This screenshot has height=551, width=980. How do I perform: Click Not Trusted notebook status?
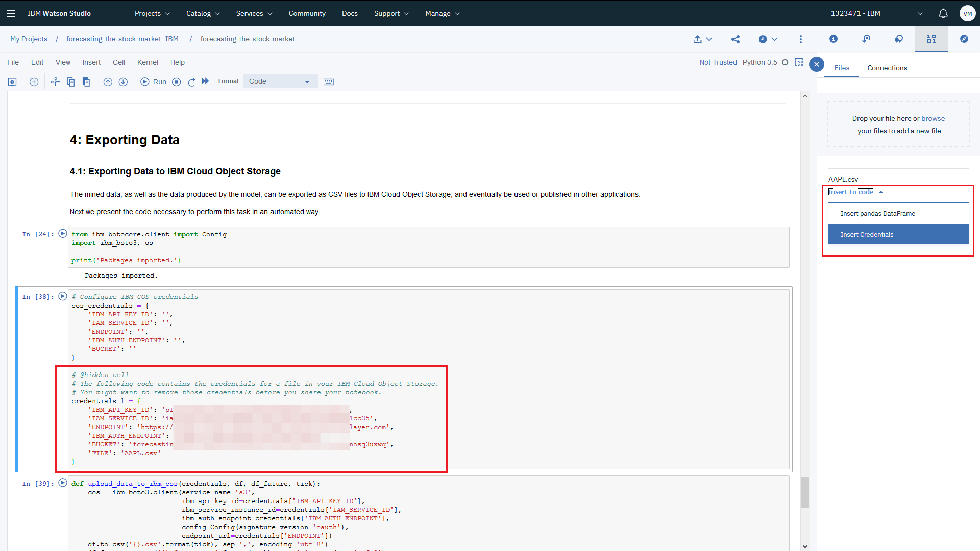click(718, 62)
